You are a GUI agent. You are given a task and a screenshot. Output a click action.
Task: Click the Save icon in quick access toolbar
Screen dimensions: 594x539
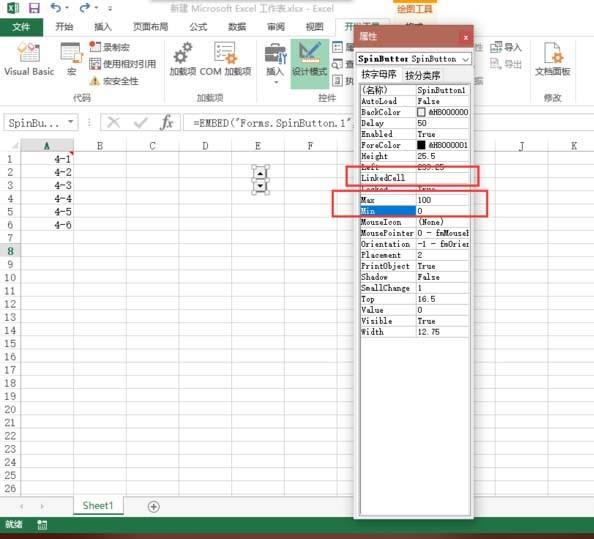pyautogui.click(x=34, y=8)
